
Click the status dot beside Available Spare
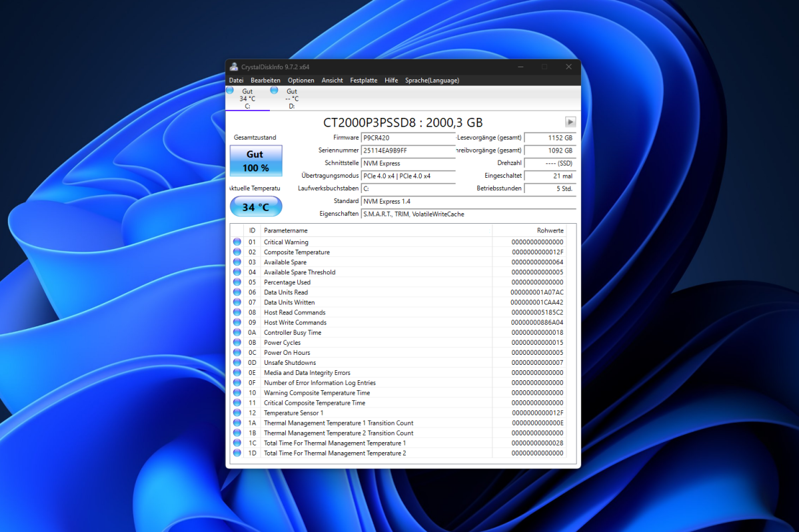237,262
